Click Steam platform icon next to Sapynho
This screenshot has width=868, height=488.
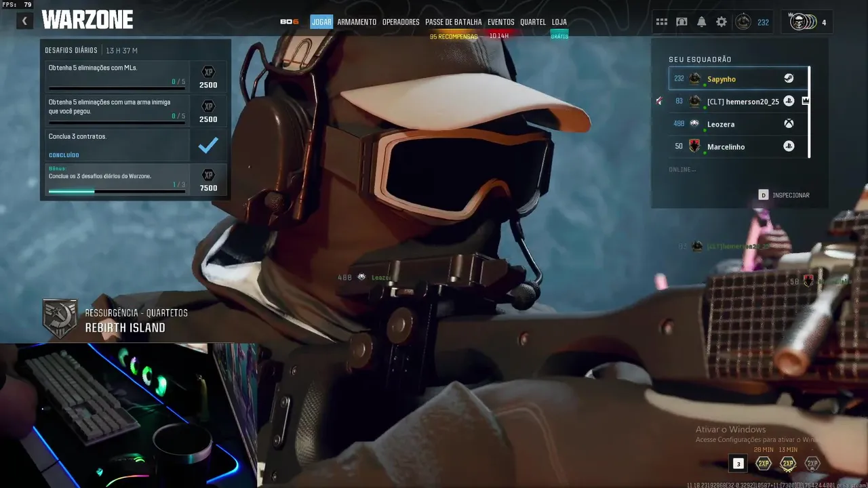(789, 79)
